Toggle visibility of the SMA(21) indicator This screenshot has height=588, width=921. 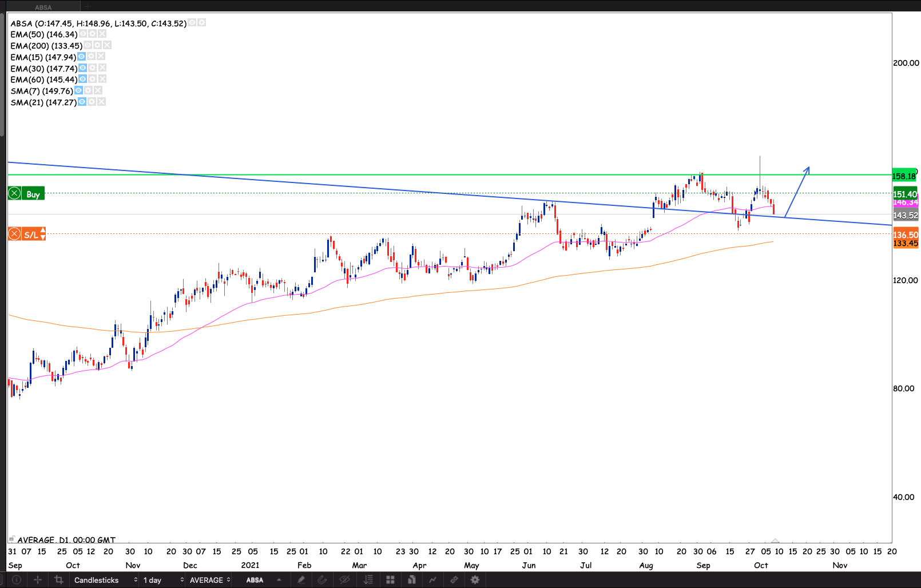click(x=82, y=102)
